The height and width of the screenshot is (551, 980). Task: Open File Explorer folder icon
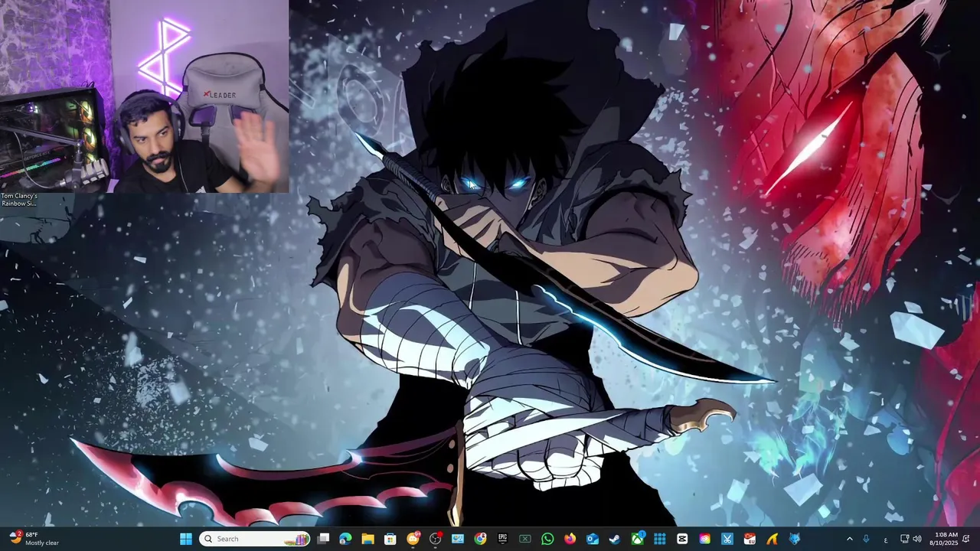[367, 539]
